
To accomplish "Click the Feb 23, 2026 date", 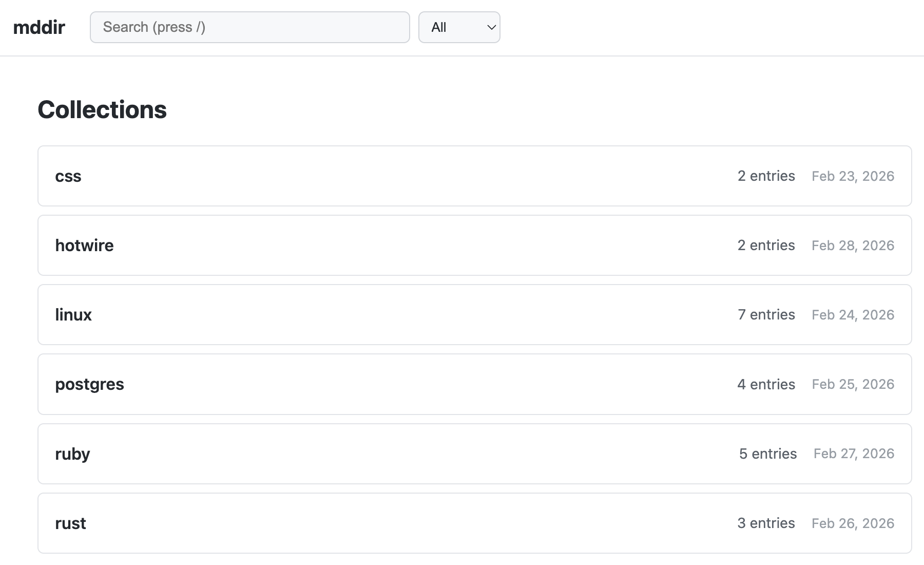I will [x=853, y=176].
